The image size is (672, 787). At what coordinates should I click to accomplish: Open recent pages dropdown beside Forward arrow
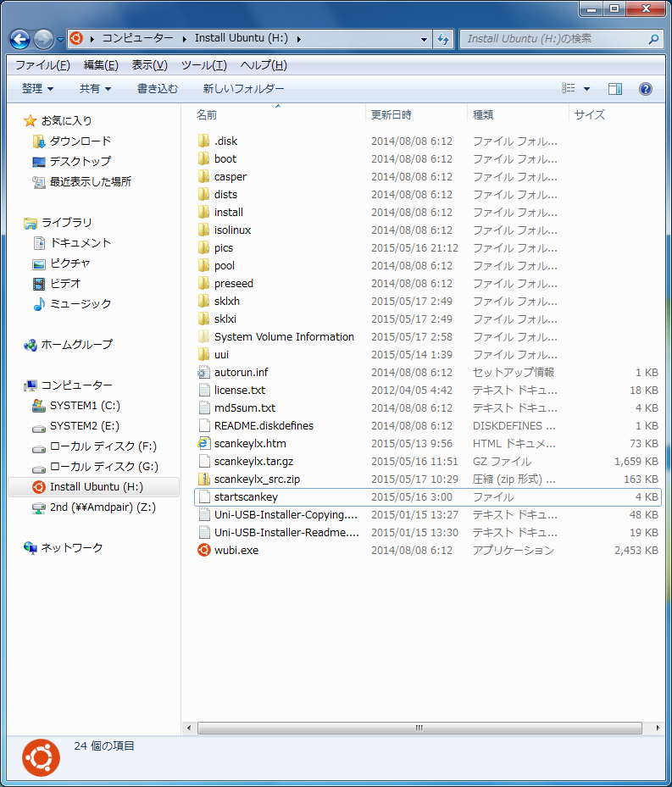pos(60,39)
